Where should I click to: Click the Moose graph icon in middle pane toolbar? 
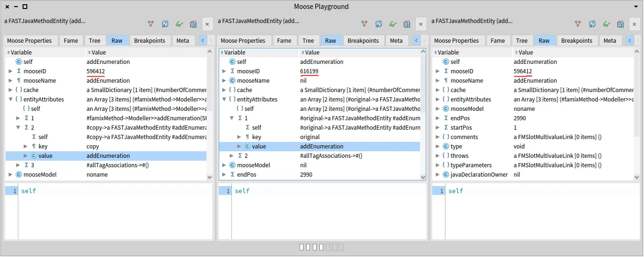(364, 24)
